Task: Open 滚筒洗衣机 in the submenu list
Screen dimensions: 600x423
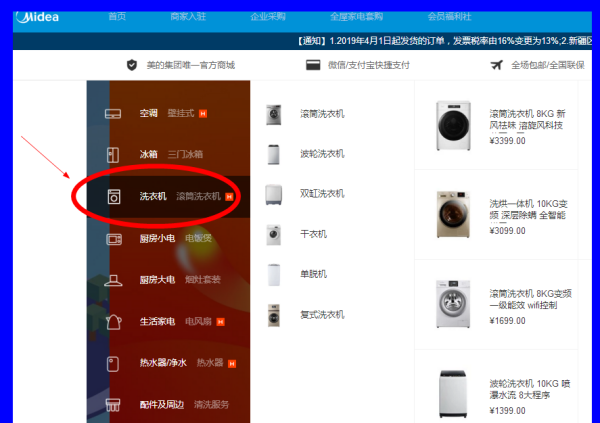Action: tap(322, 114)
